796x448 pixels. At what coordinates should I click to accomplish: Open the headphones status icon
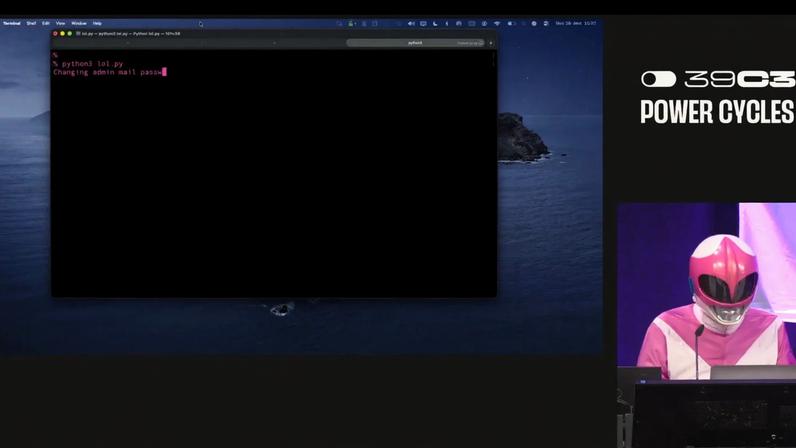(459, 23)
